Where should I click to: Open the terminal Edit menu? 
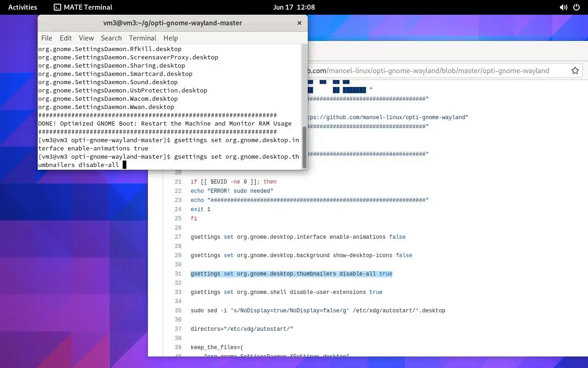click(66, 38)
